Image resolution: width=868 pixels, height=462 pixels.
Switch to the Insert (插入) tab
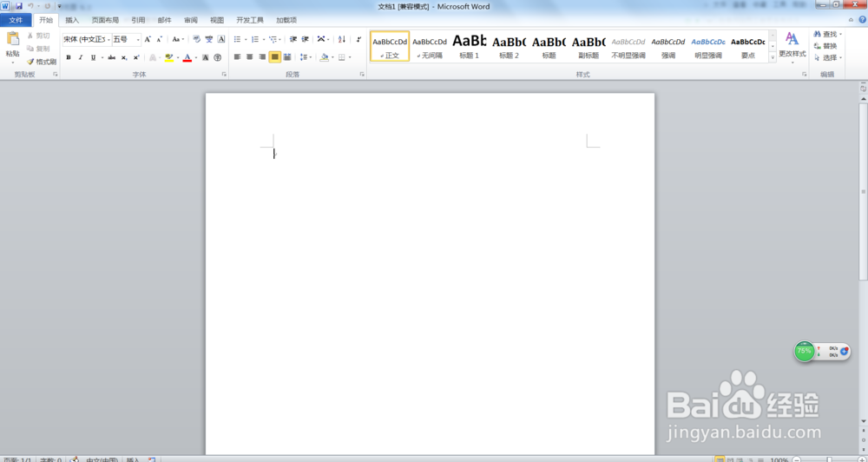coord(72,20)
